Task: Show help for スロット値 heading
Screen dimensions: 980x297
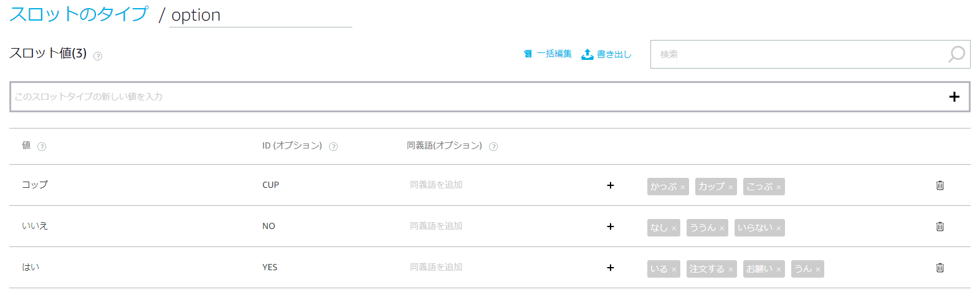Action: click(x=98, y=56)
